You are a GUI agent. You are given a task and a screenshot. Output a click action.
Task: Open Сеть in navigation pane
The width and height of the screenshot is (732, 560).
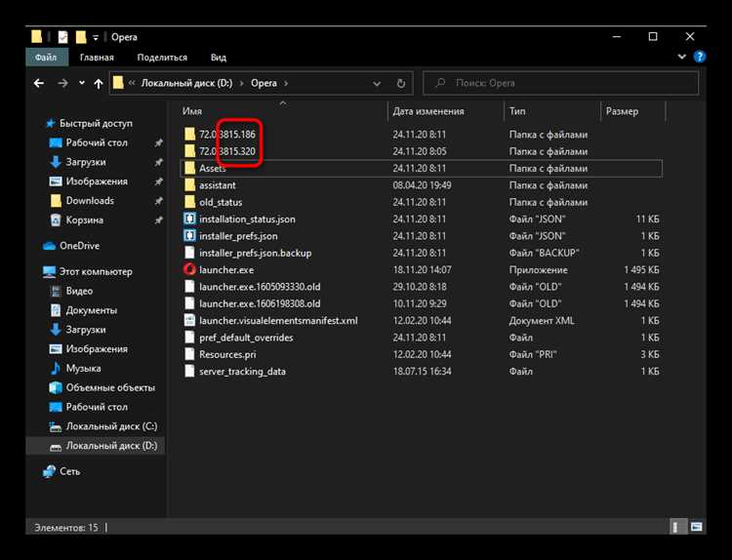pyautogui.click(x=69, y=471)
